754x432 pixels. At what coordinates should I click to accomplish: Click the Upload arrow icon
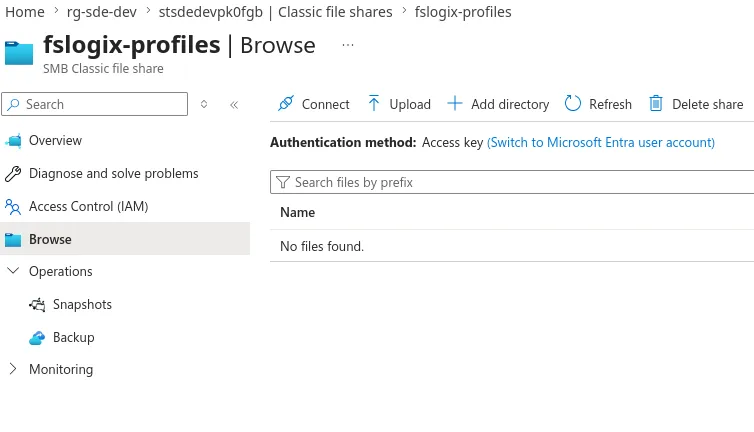click(374, 103)
